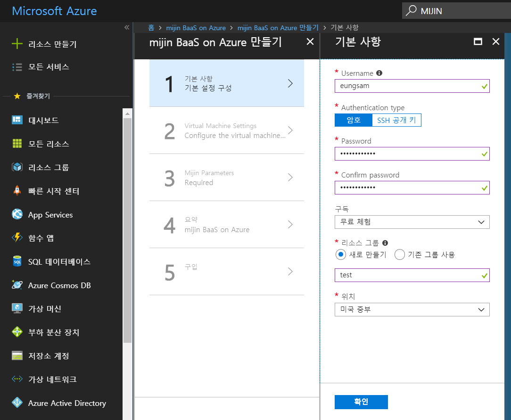The image size is (511, 420).
Task: Open 저장소 계정 sidebar link
Action: click(49, 356)
